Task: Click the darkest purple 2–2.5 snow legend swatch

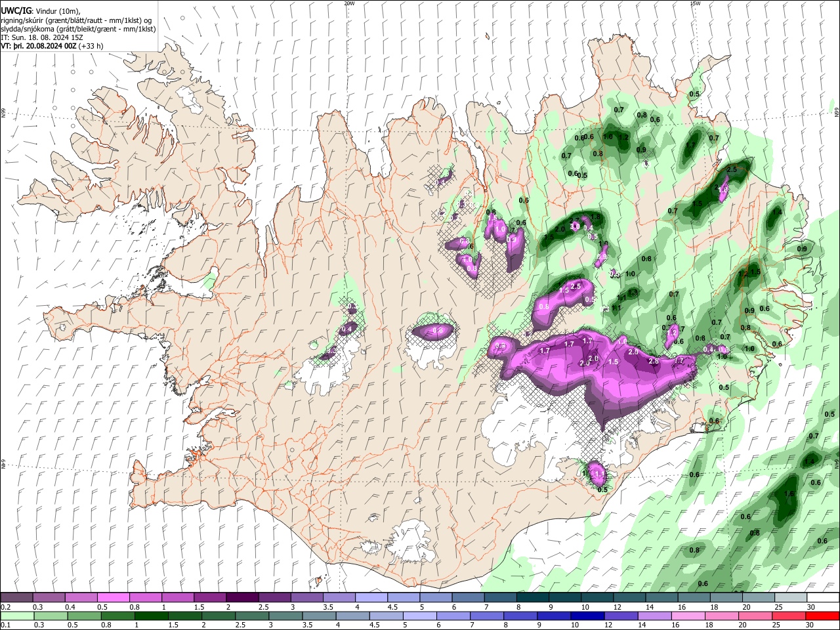Action: tap(242, 598)
